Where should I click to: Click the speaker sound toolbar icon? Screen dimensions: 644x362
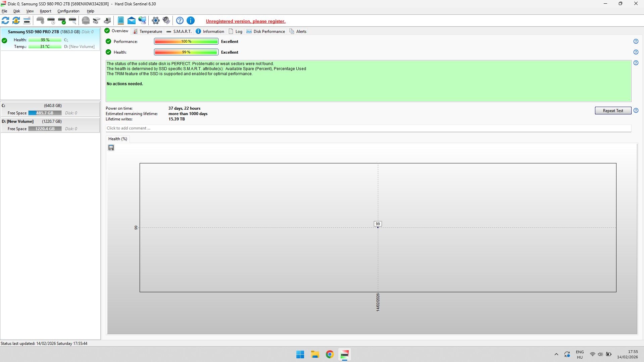166,21
